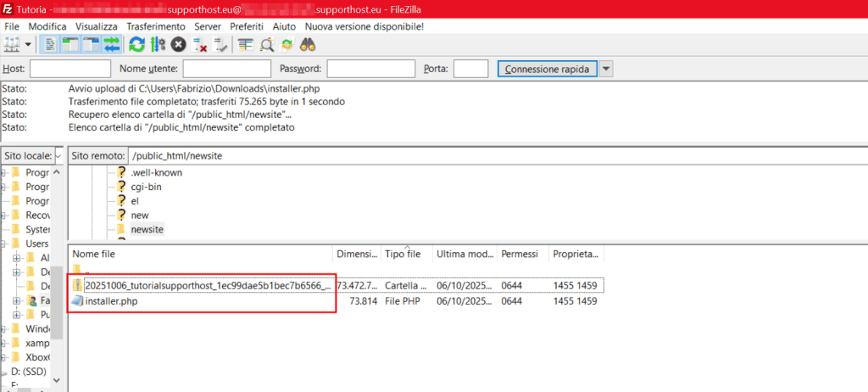Toggle the remote directory tree view
Screen dimensions: 868x392
point(91,44)
